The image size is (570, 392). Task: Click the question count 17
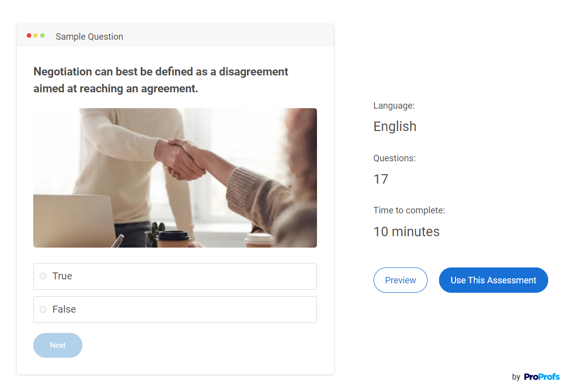tap(381, 179)
